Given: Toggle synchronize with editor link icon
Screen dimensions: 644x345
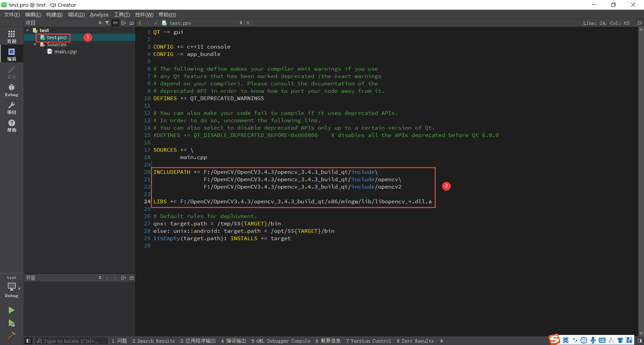Looking at the screenshot, I should [x=115, y=23].
